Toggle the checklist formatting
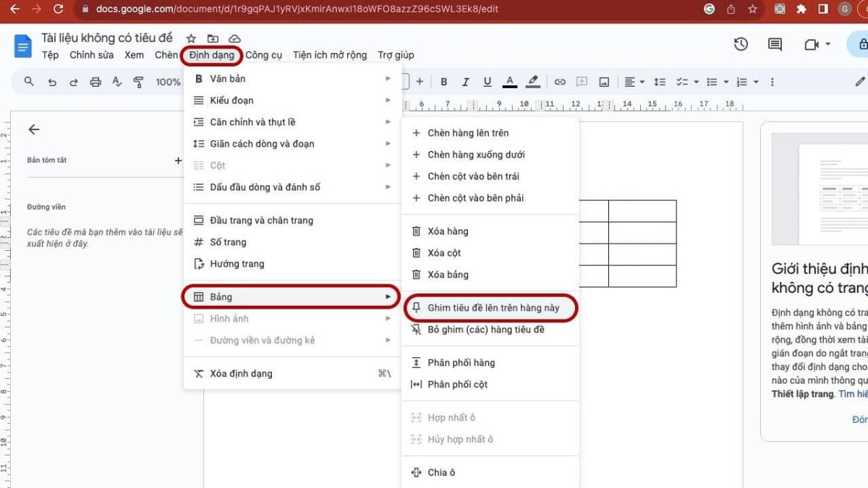Viewport: 868px width, 488px height. pos(681,82)
